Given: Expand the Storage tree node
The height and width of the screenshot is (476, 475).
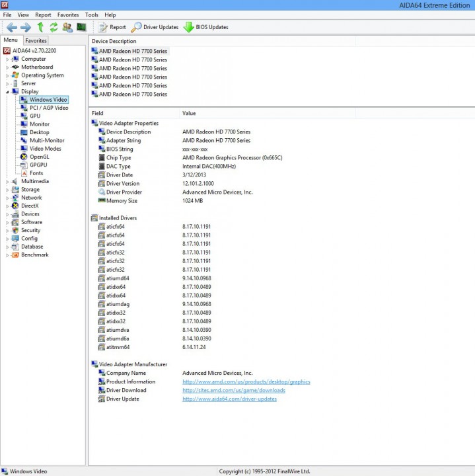Looking at the screenshot, I should [7, 190].
